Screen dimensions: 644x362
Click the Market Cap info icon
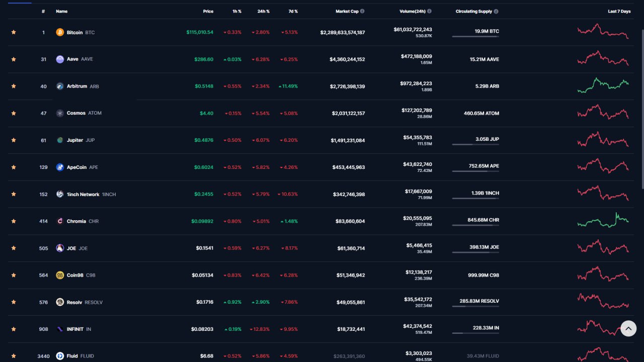tap(362, 11)
